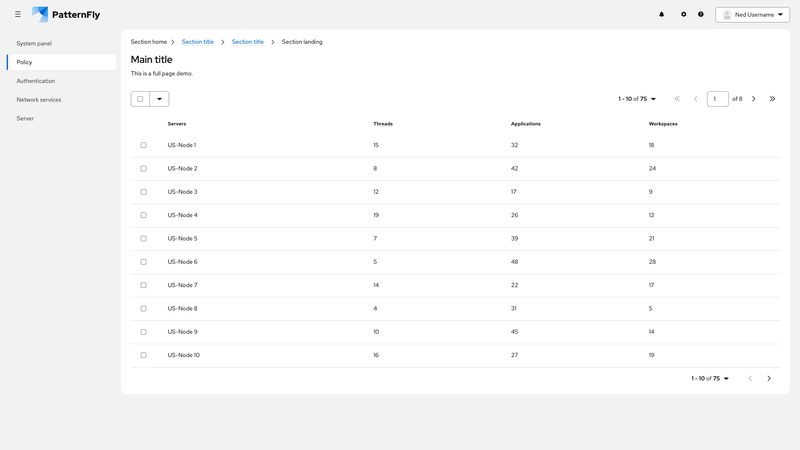Click the first Section title breadcrumb link
The width and height of the screenshot is (800, 450).
(x=197, y=42)
